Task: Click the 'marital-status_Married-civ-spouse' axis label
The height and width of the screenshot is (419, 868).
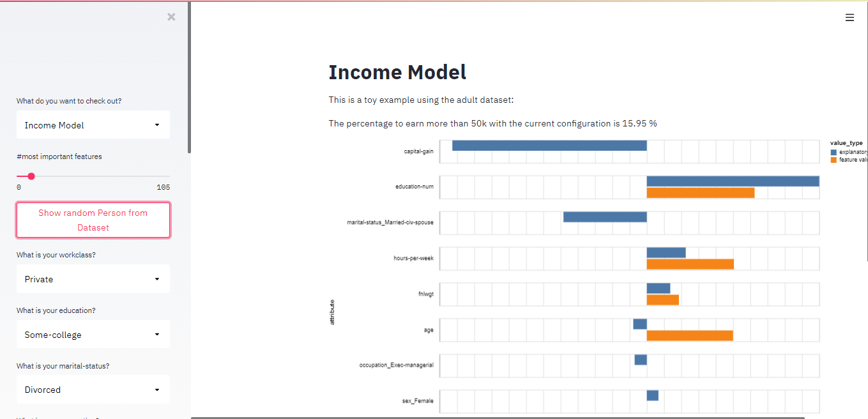Action: [390, 223]
